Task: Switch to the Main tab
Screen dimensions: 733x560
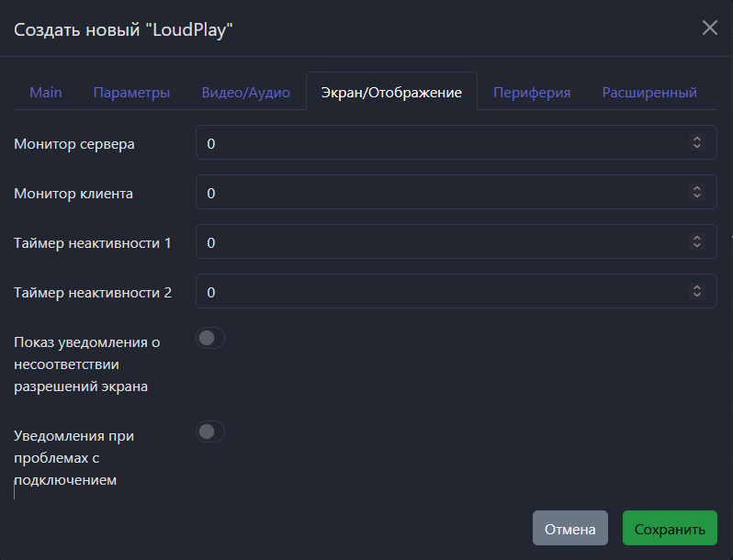Action: [46, 93]
